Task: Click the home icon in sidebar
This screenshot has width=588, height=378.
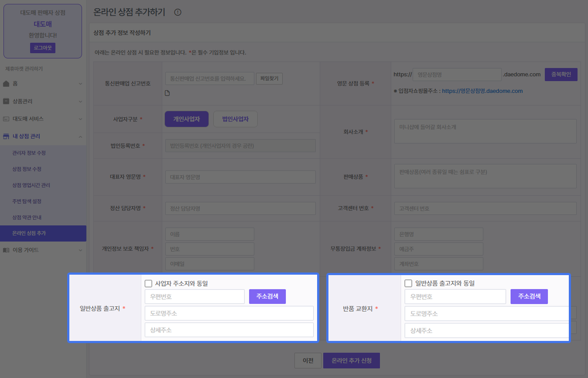Action: tap(6, 83)
